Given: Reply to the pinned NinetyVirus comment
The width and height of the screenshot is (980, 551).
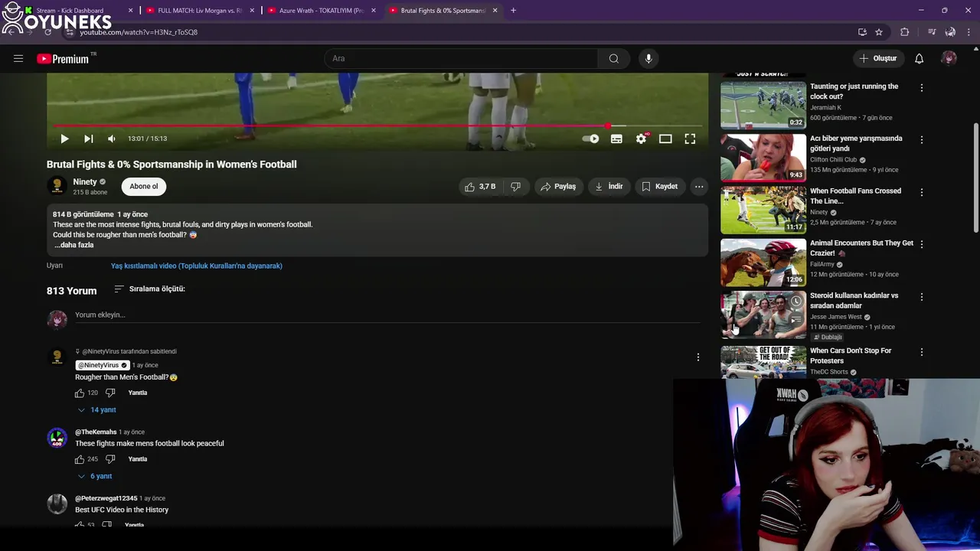Looking at the screenshot, I should (x=138, y=393).
